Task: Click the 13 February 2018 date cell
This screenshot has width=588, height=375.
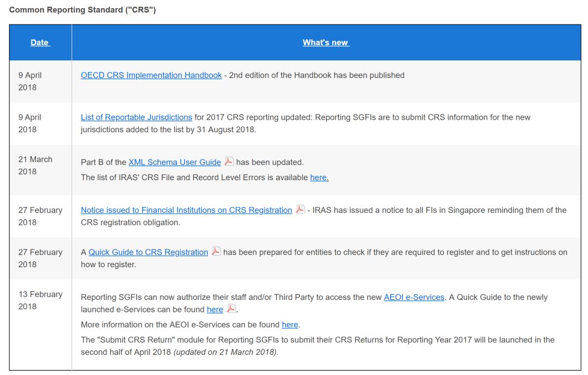Action: tap(40, 300)
